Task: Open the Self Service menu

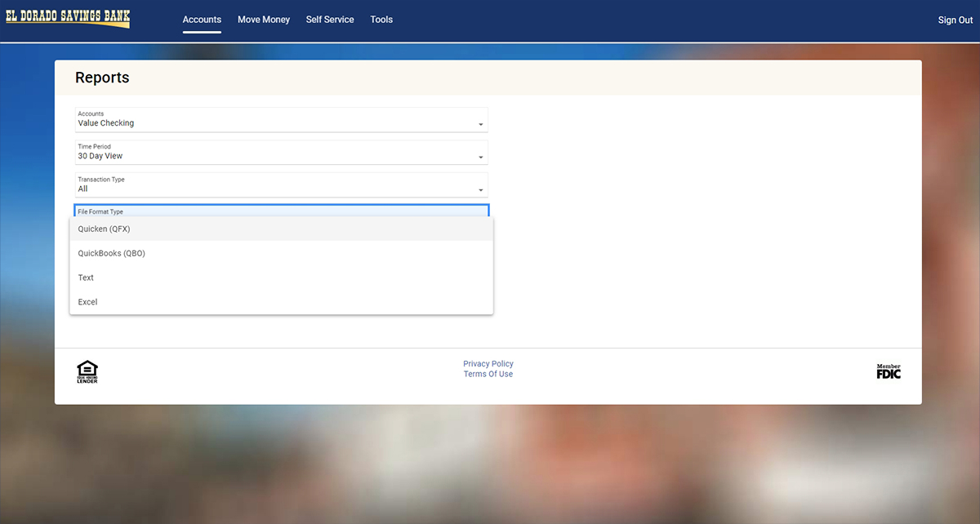Action: click(330, 20)
